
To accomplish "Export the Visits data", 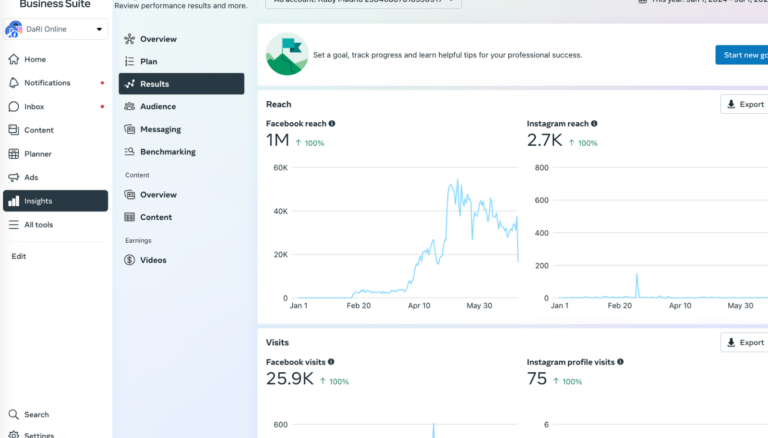I will 743,342.
